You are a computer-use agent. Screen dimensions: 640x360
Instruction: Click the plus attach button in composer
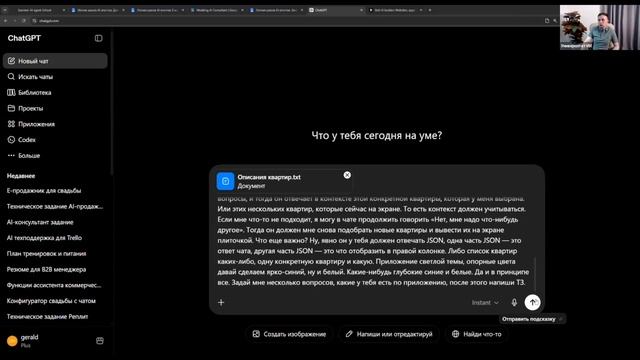(221, 302)
